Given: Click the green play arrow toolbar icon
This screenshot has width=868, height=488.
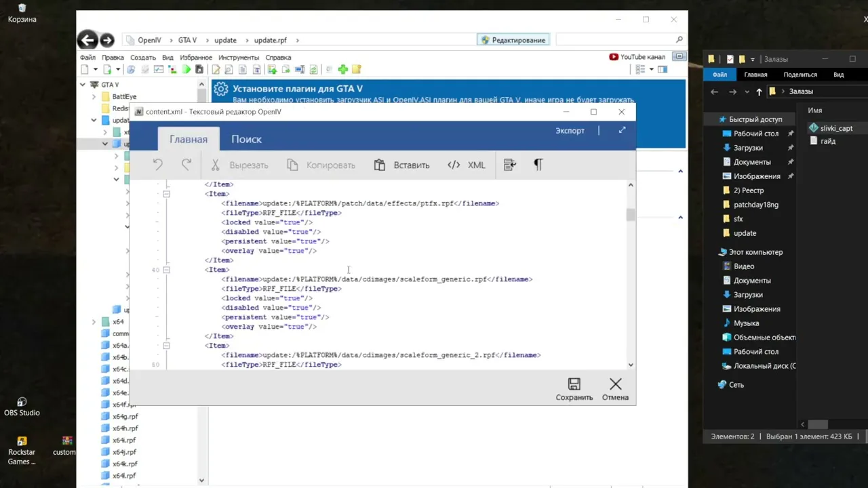Looking at the screenshot, I should (x=186, y=69).
